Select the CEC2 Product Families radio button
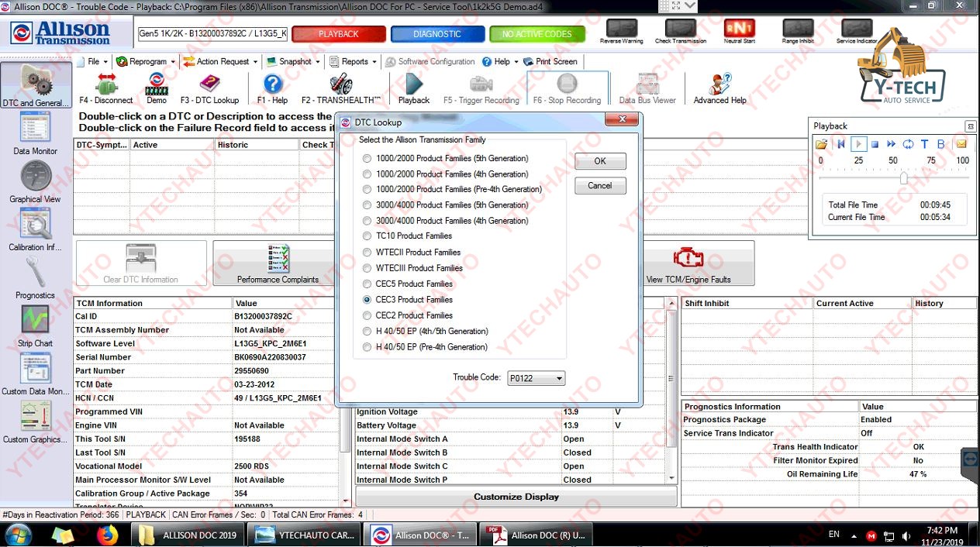This screenshot has width=980, height=547. (367, 315)
